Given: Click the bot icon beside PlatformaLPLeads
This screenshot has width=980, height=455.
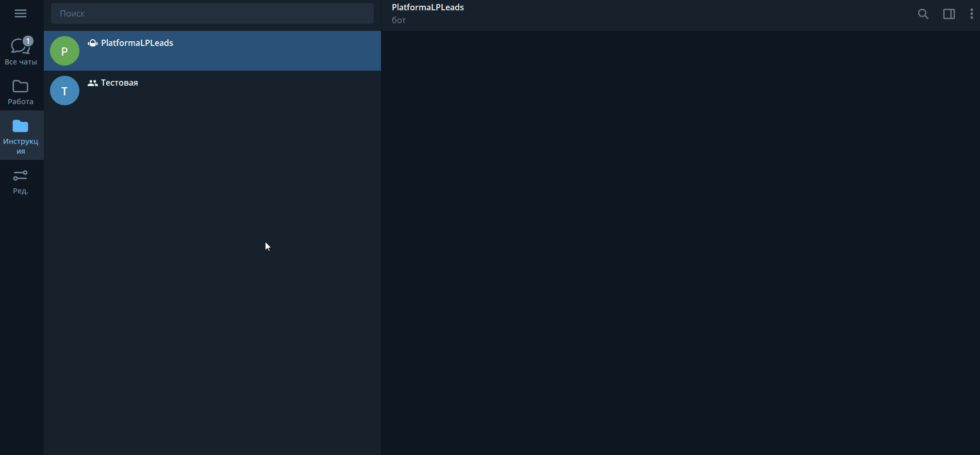Looking at the screenshot, I should (93, 43).
